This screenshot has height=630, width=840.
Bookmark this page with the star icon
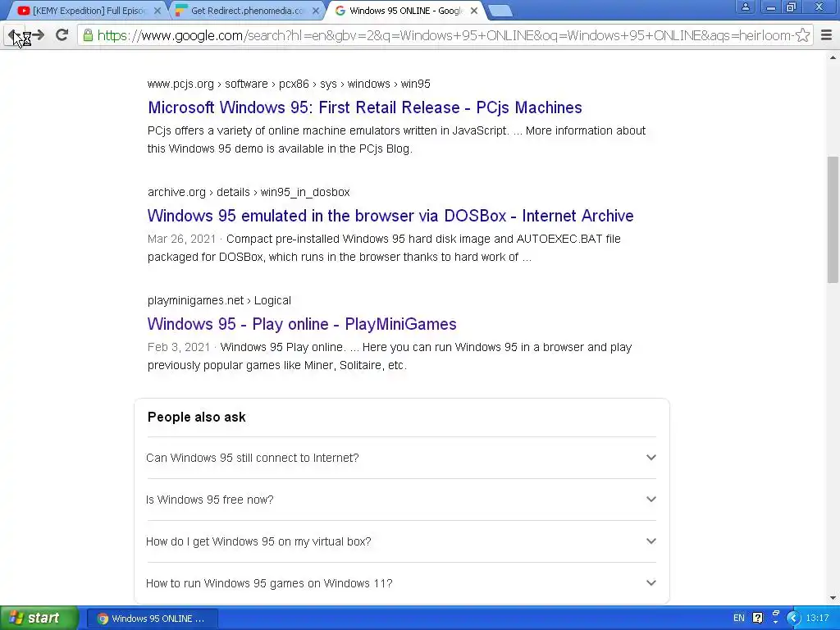[802, 35]
